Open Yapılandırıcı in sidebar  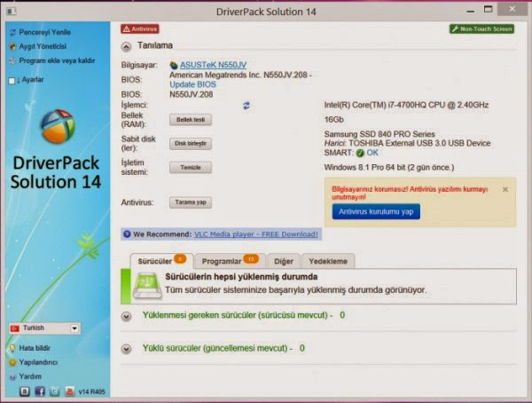coord(38,362)
